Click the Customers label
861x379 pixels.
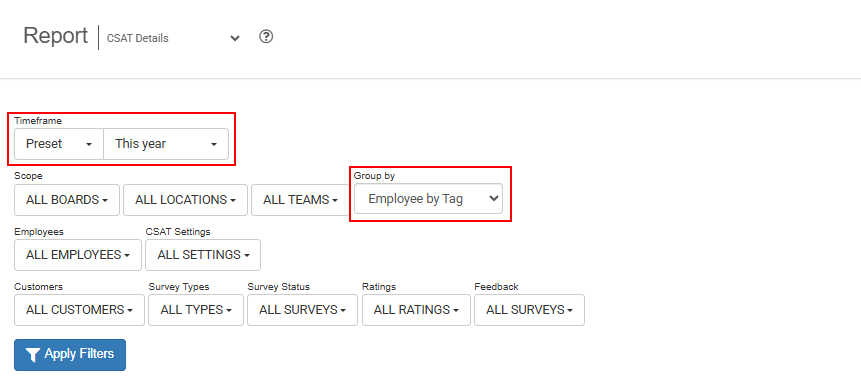38,287
